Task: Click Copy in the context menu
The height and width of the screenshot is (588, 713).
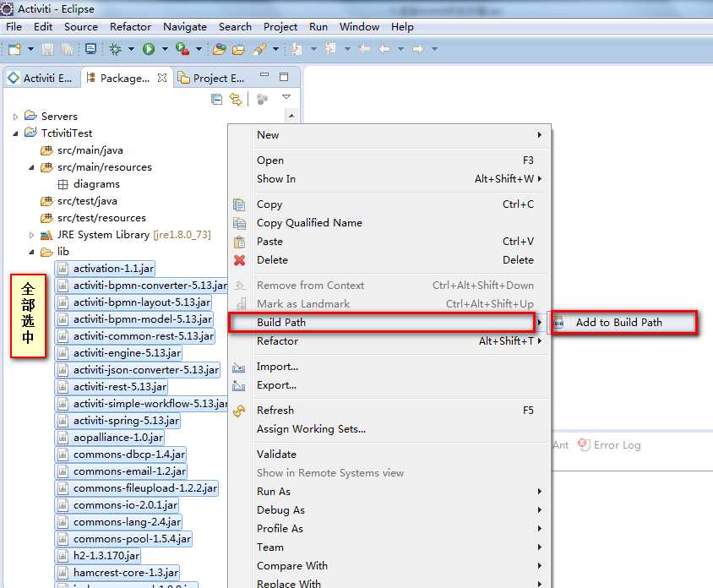Action: click(389, 204)
